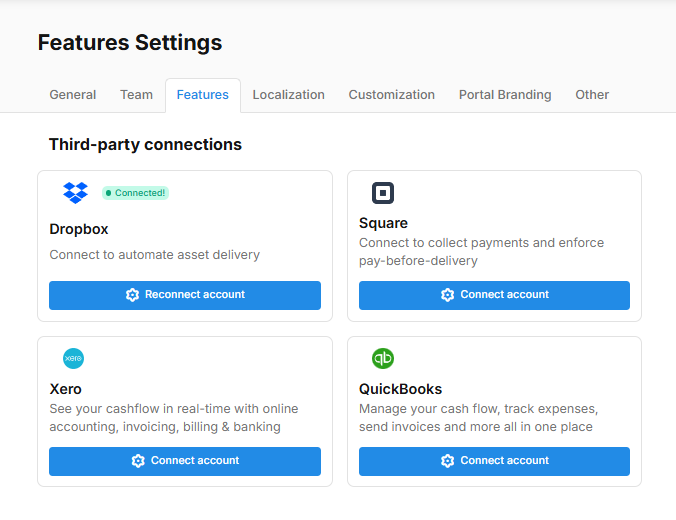
Task: Click the Dropbox card title
Action: (x=79, y=229)
